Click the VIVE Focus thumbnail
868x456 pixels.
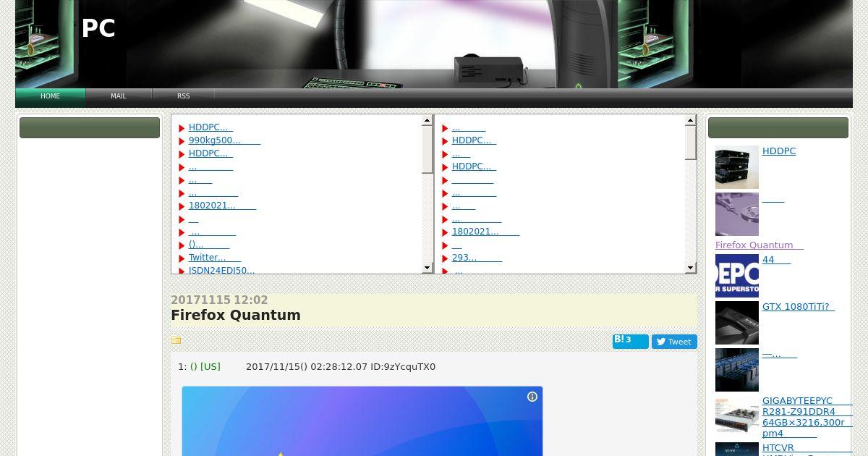[737, 449]
